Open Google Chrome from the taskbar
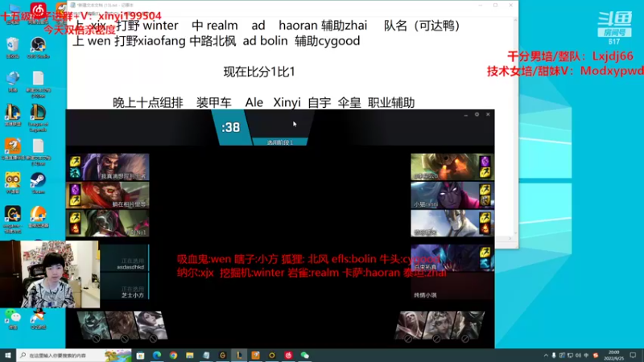This screenshot has height=362, width=644. pyautogui.click(x=173, y=355)
